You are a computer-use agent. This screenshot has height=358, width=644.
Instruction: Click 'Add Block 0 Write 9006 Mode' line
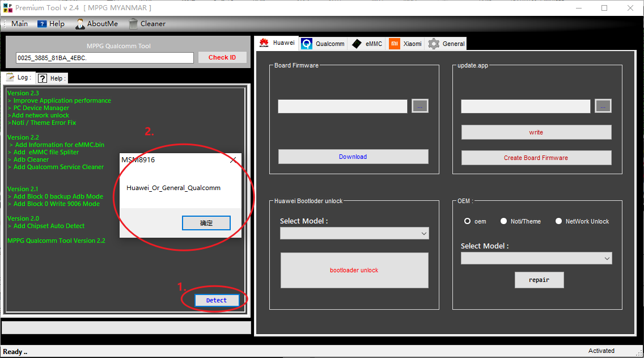click(53, 204)
